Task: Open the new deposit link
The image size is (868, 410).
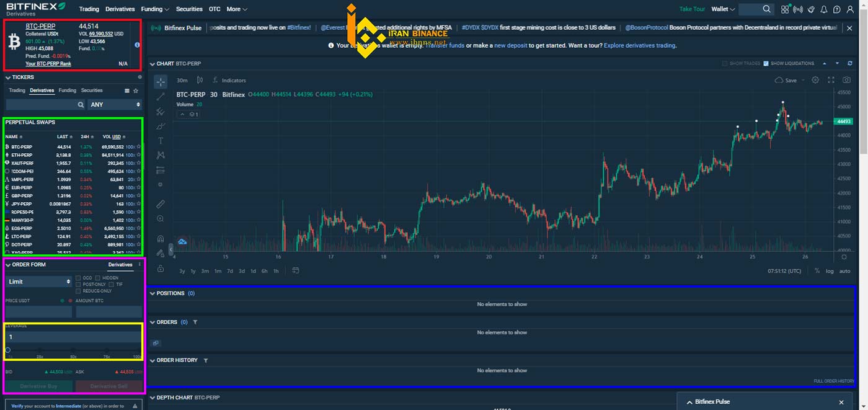Action: [x=510, y=45]
